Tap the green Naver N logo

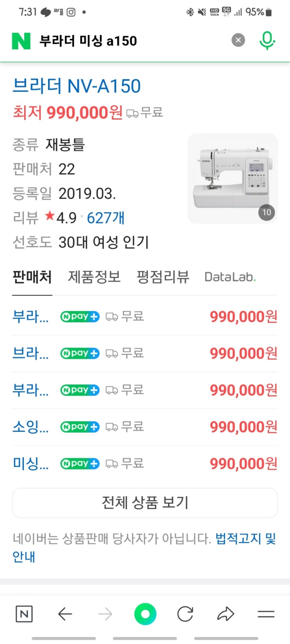21,41
